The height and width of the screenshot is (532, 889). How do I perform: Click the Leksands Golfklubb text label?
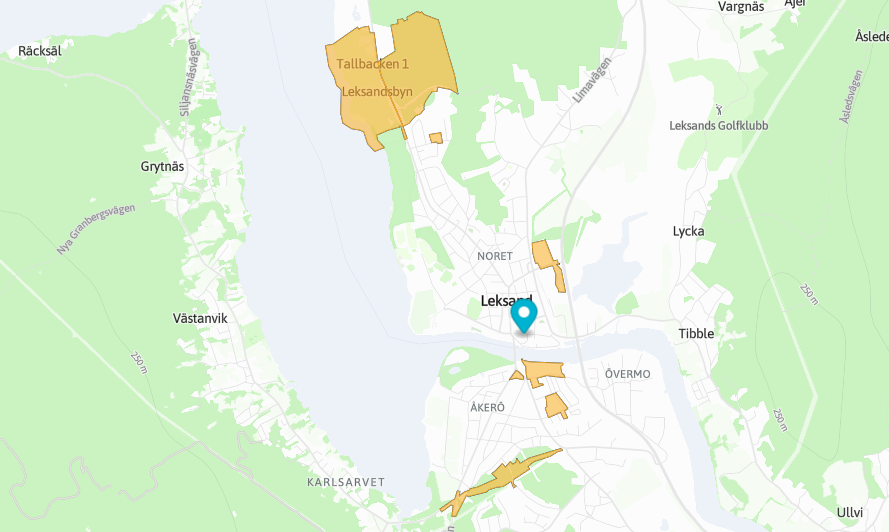click(718, 126)
